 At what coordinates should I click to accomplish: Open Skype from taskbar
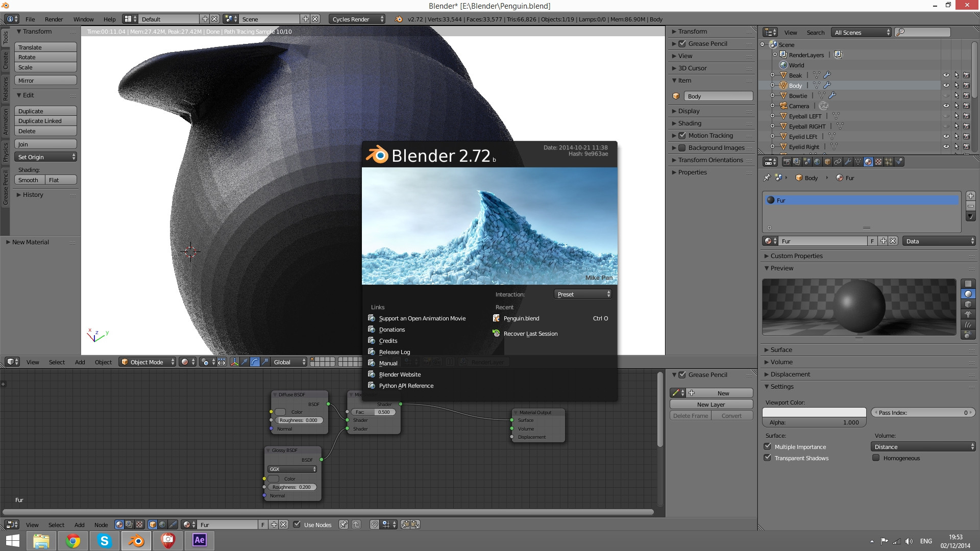click(105, 541)
